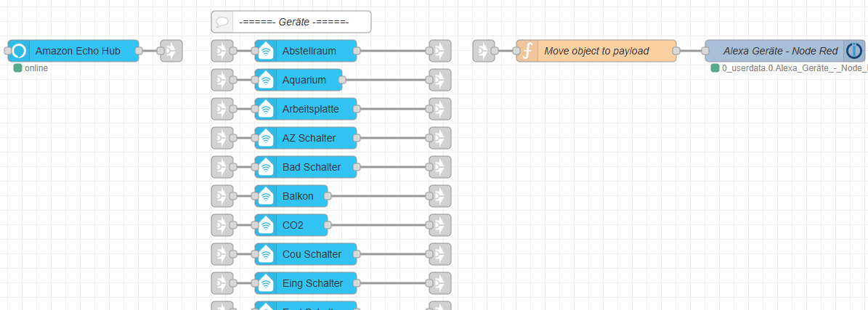
Task: Click the smart home icon on Aquarium node
Action: pyautogui.click(x=266, y=80)
